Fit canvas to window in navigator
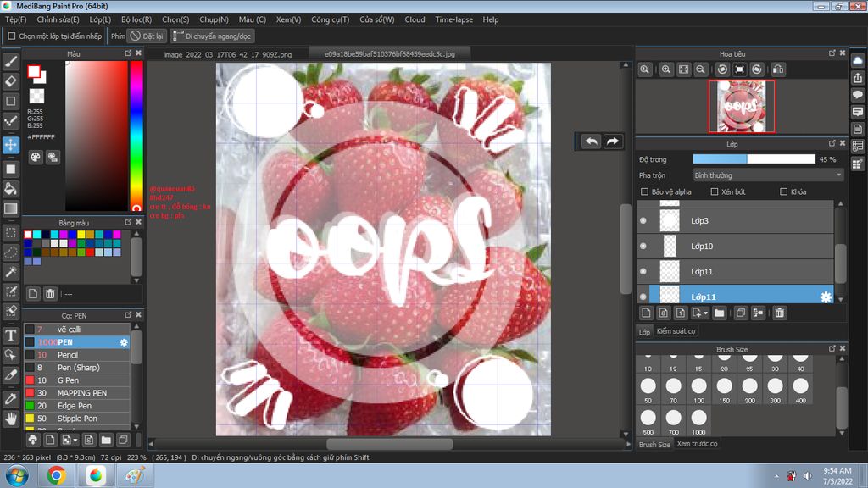Screen dimensions: 868x488 pos(684,69)
